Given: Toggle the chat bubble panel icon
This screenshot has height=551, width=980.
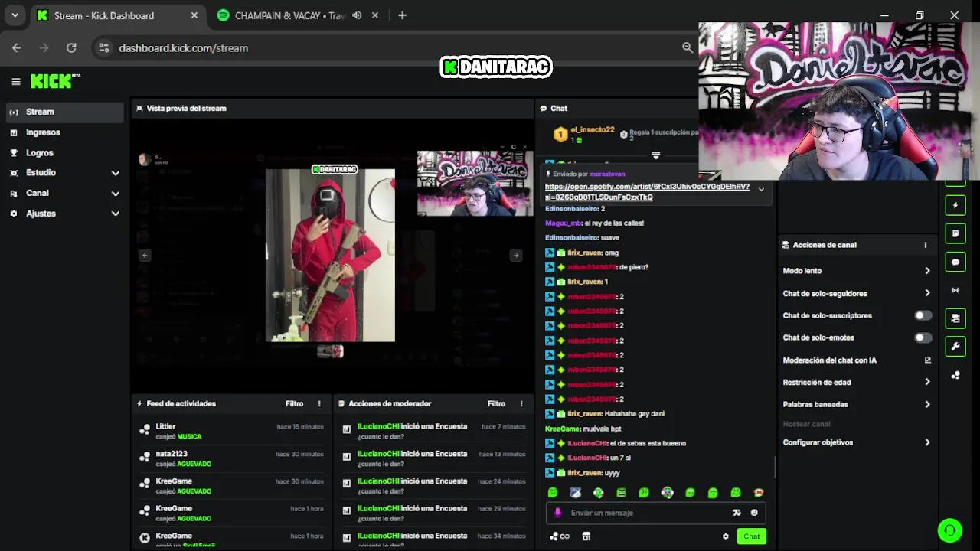Looking at the screenshot, I should pos(955,262).
